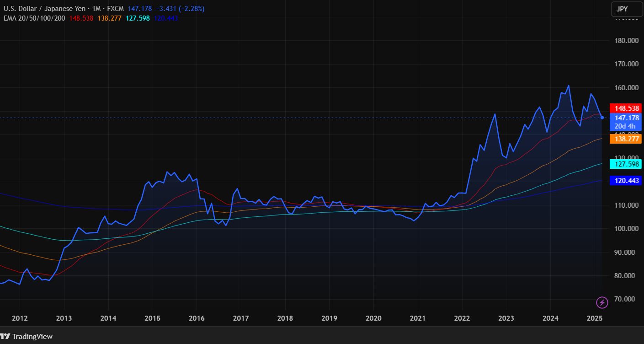This screenshot has height=344, width=644.
Task: Click the TradingView logo
Action: pyautogui.click(x=27, y=337)
